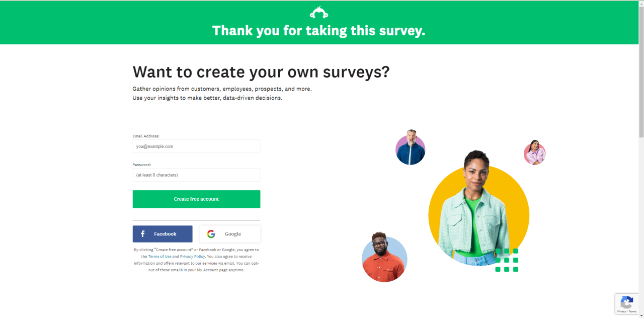Select the woman in pink circle photo

(534, 152)
